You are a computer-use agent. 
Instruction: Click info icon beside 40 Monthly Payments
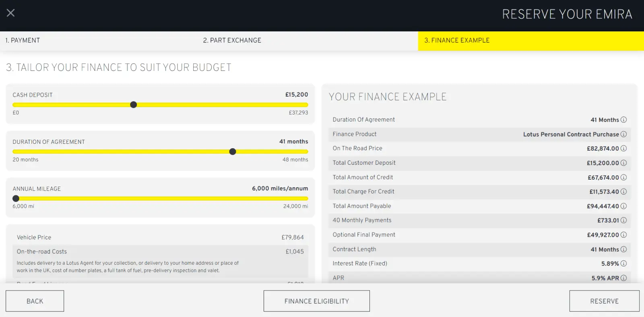[x=623, y=220]
